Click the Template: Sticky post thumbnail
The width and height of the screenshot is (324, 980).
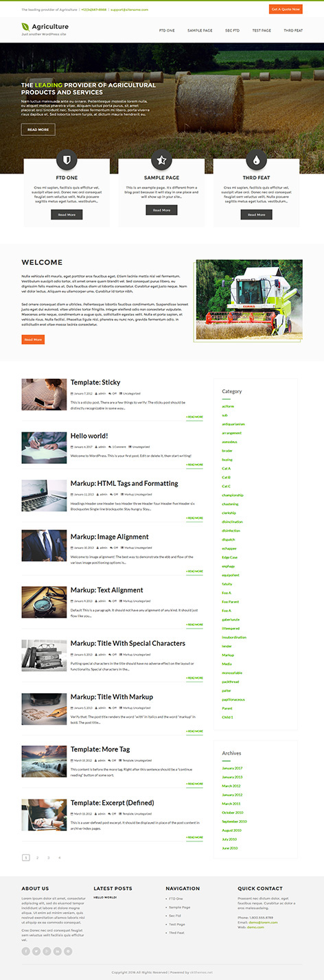(x=44, y=394)
